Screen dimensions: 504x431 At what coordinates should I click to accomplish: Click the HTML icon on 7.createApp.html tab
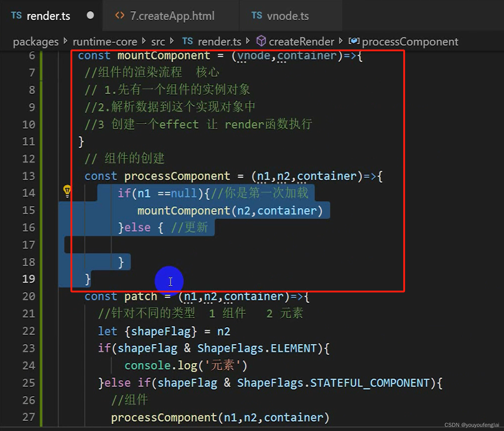tap(120, 15)
